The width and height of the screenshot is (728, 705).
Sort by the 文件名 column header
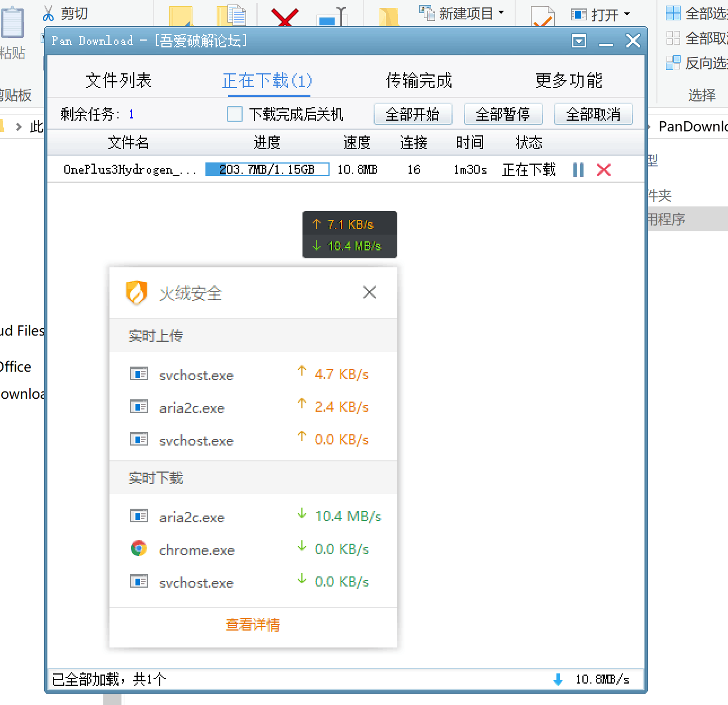pos(129,142)
